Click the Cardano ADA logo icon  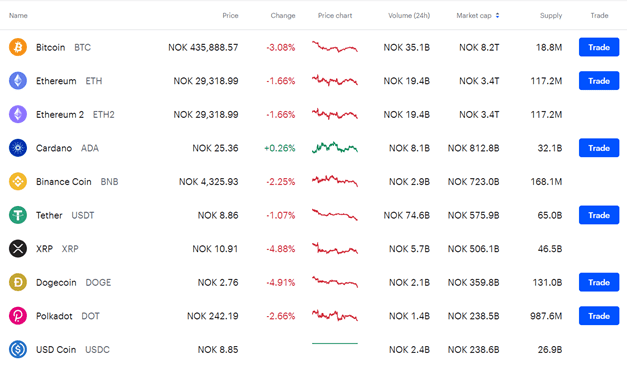coord(18,148)
